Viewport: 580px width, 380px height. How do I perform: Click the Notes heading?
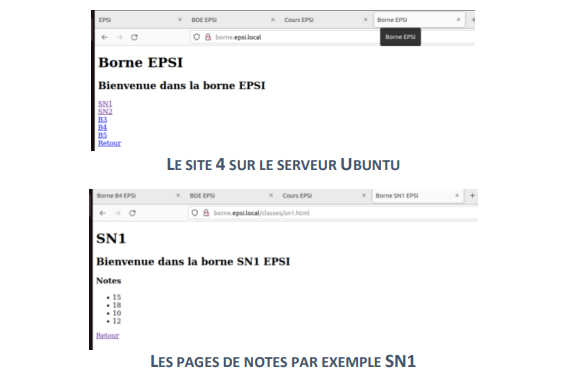click(109, 280)
